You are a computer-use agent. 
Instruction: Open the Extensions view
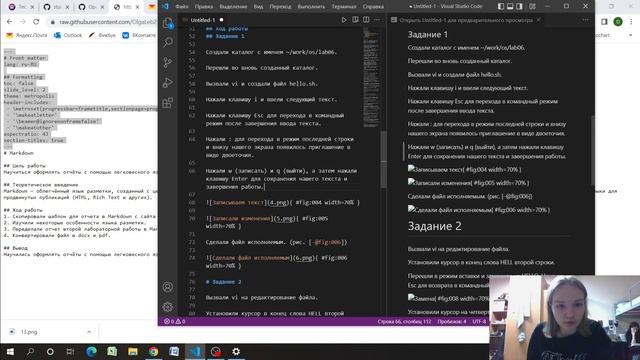(x=168, y=102)
